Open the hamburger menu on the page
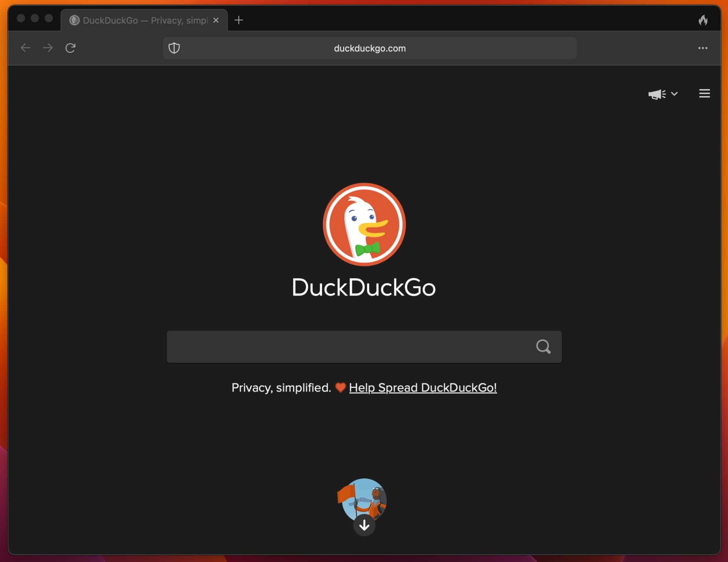 [x=704, y=93]
